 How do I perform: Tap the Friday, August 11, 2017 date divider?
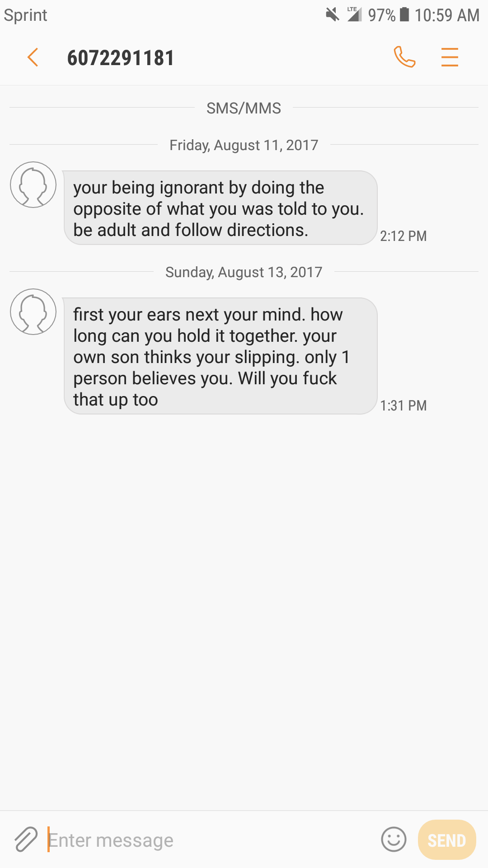[244, 145]
